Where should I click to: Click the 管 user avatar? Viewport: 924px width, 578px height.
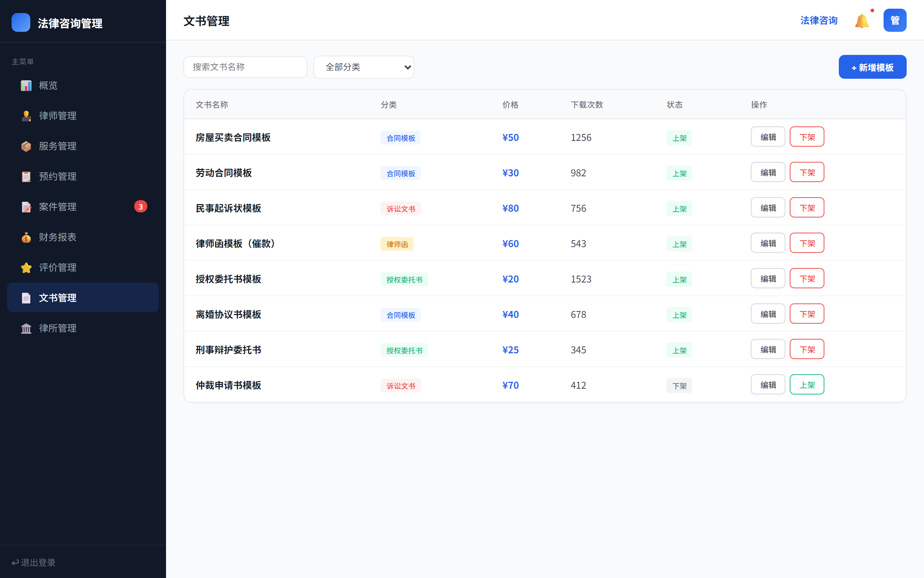[895, 20]
